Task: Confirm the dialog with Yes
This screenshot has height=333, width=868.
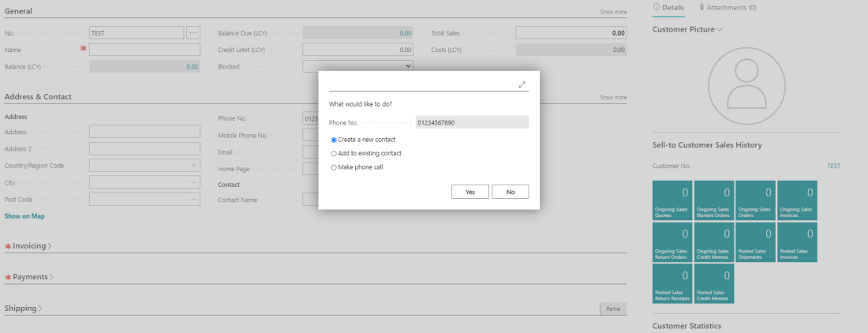Action: click(470, 192)
